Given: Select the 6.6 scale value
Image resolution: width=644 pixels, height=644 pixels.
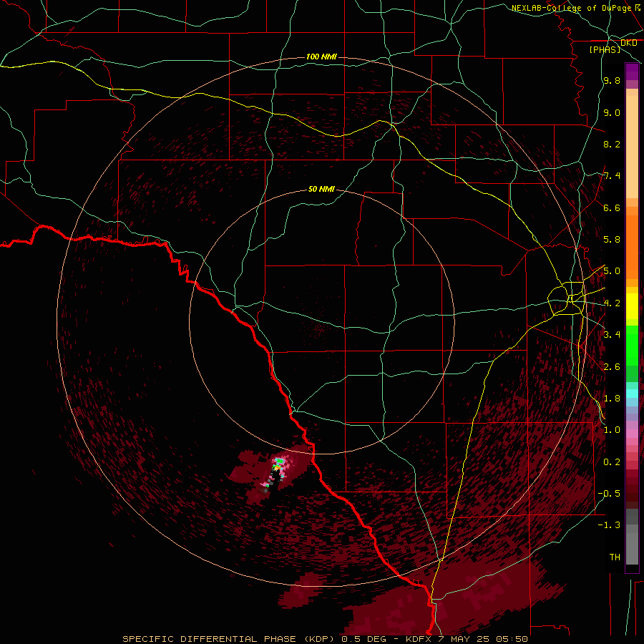Looking at the screenshot, I should (x=612, y=208).
